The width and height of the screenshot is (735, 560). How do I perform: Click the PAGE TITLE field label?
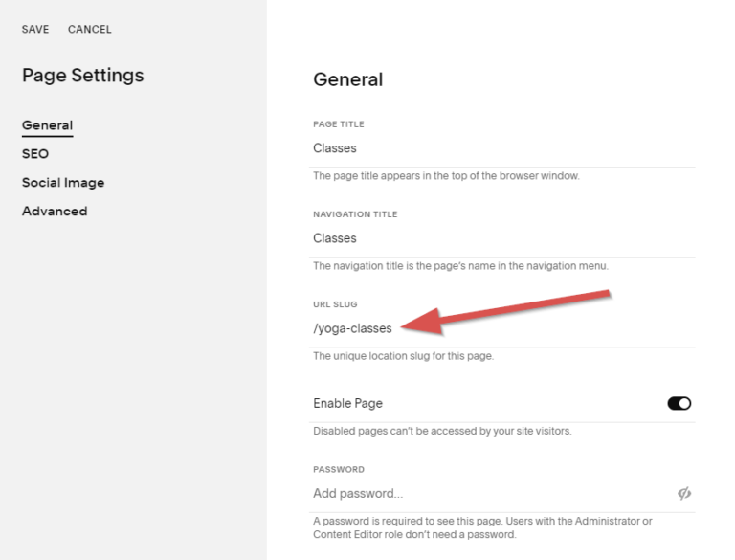point(339,124)
